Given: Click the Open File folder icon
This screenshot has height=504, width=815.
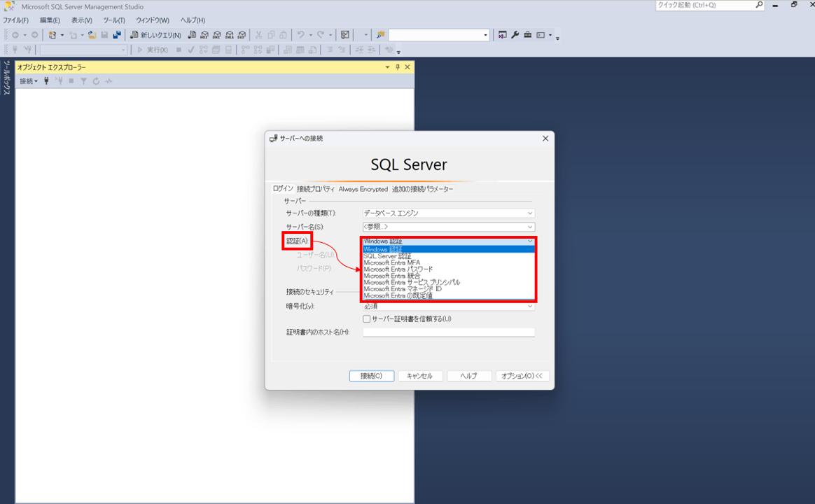Looking at the screenshot, I should pyautogui.click(x=92, y=35).
